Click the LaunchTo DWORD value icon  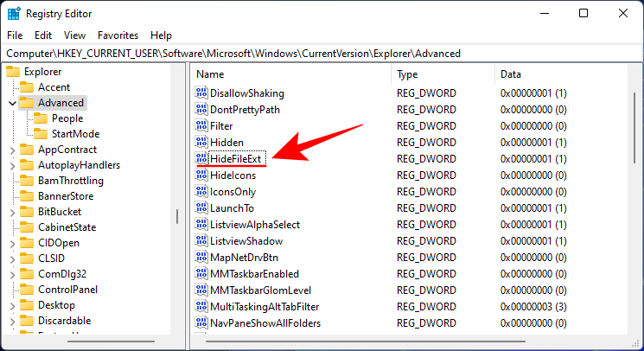pos(201,207)
